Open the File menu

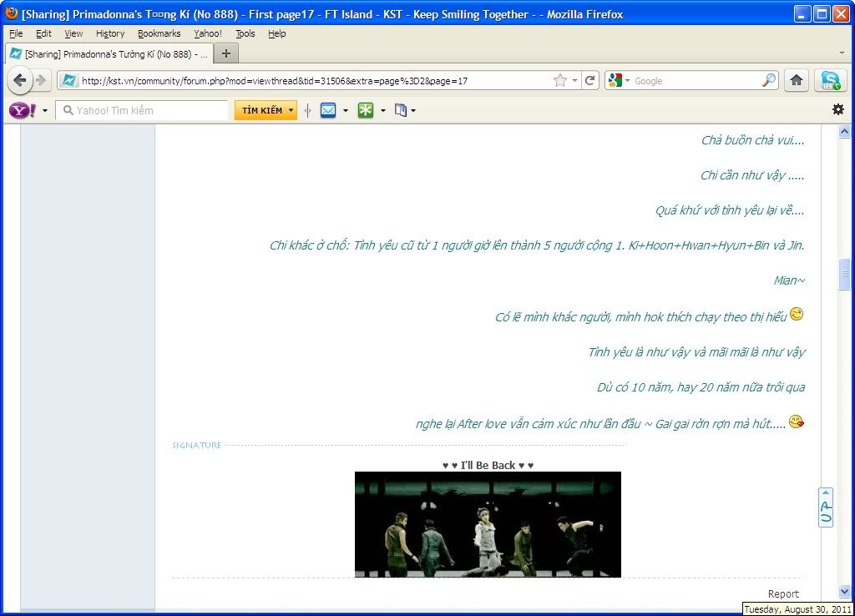pos(16,33)
